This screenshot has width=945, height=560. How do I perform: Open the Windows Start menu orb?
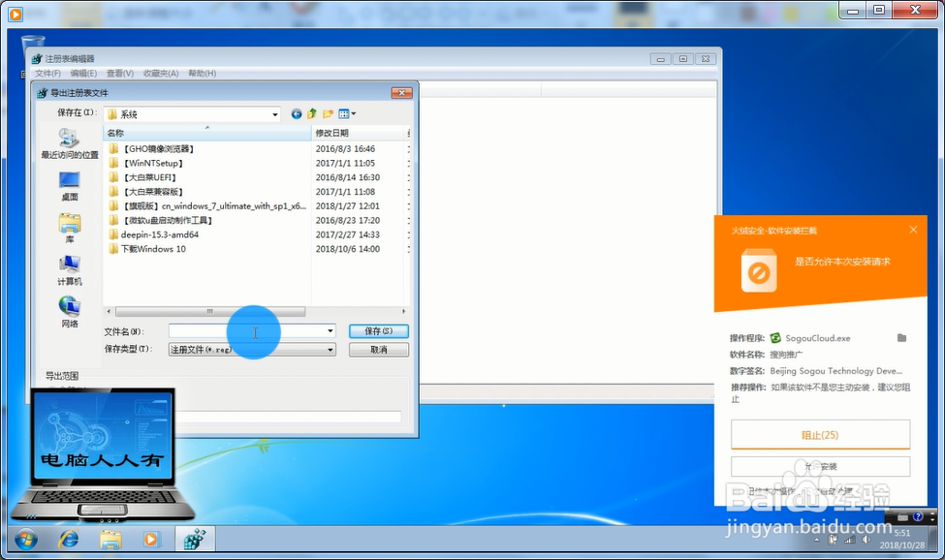coord(26,539)
